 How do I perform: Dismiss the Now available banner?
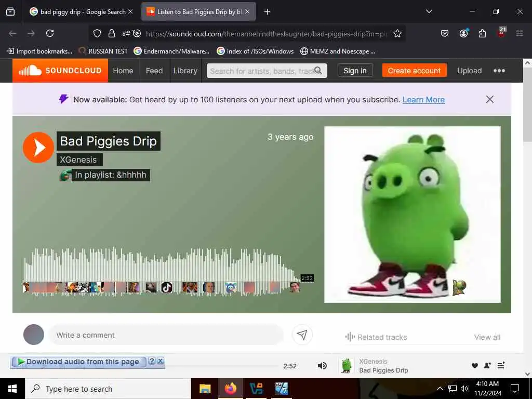489,99
